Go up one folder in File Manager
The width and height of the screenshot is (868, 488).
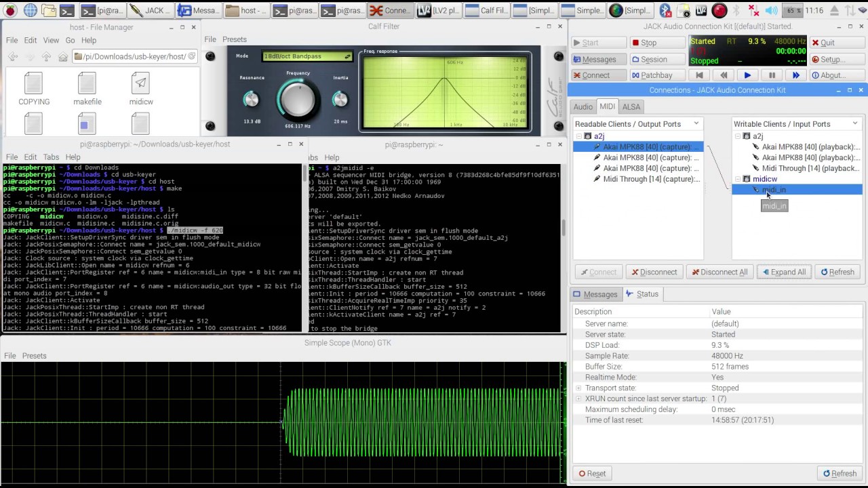(x=46, y=57)
